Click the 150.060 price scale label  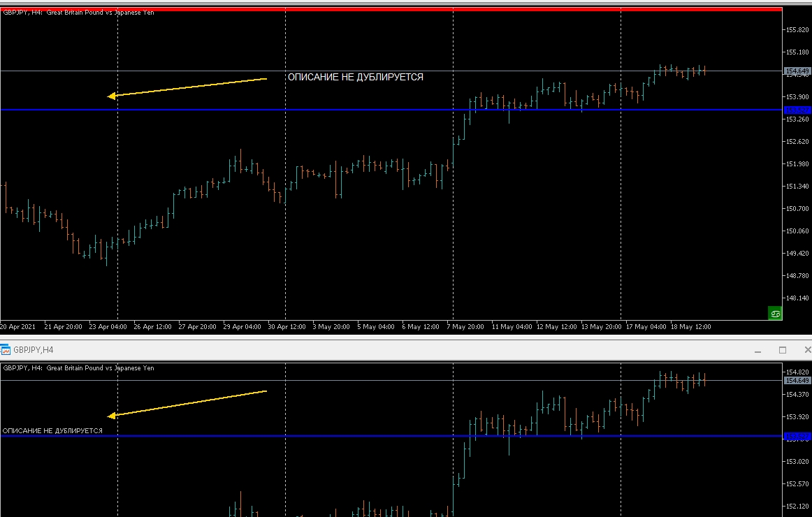click(797, 231)
